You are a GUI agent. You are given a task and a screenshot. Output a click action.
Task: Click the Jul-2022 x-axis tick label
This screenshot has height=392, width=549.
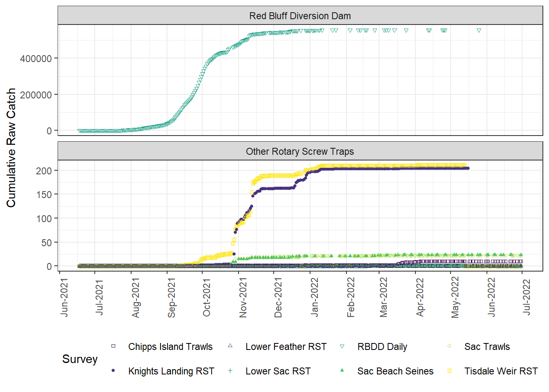(x=527, y=297)
